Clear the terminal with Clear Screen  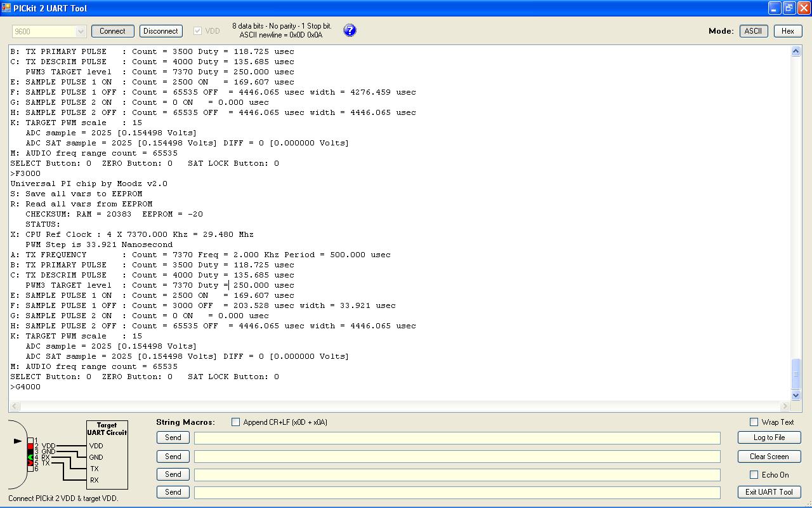pyautogui.click(x=769, y=457)
